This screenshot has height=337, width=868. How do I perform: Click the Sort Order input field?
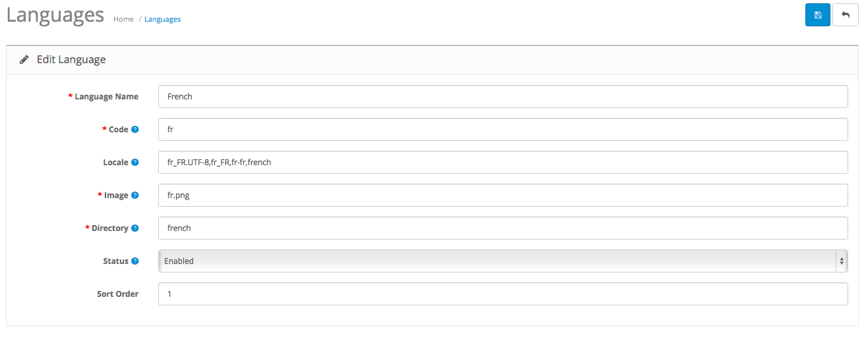point(503,294)
